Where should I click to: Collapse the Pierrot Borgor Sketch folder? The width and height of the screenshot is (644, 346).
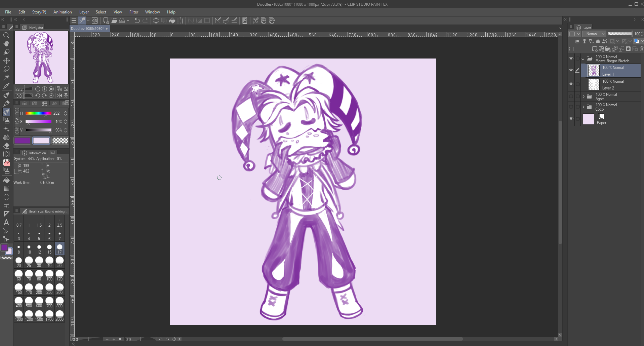tap(583, 59)
